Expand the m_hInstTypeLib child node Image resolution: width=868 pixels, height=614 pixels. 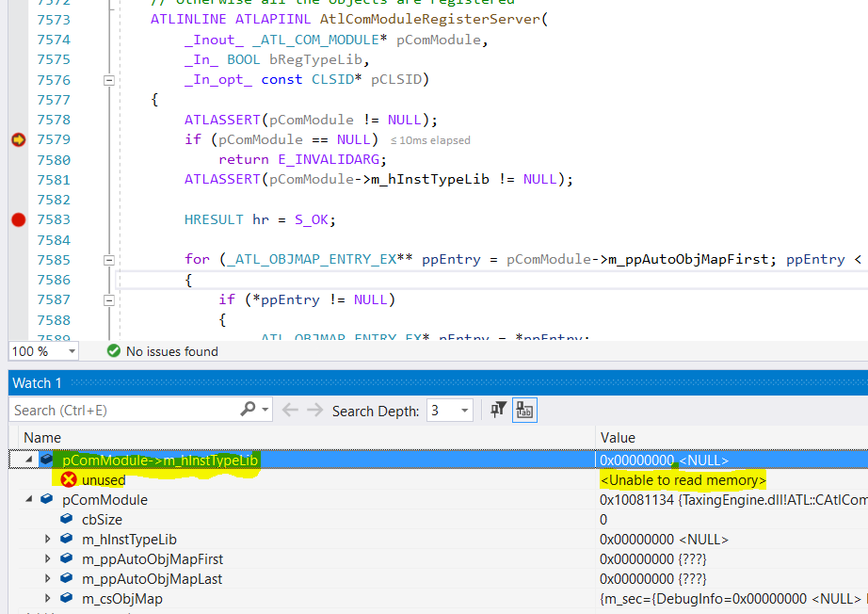[48, 539]
